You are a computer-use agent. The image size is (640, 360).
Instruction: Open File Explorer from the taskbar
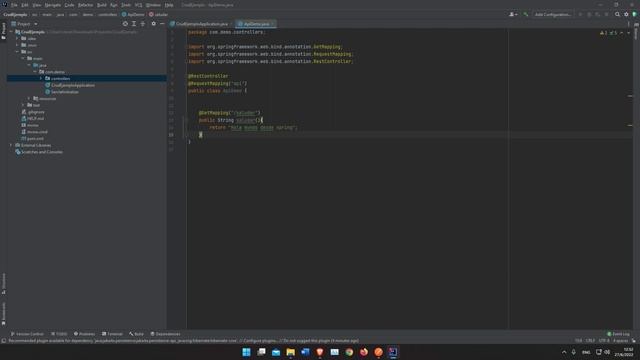291,352
